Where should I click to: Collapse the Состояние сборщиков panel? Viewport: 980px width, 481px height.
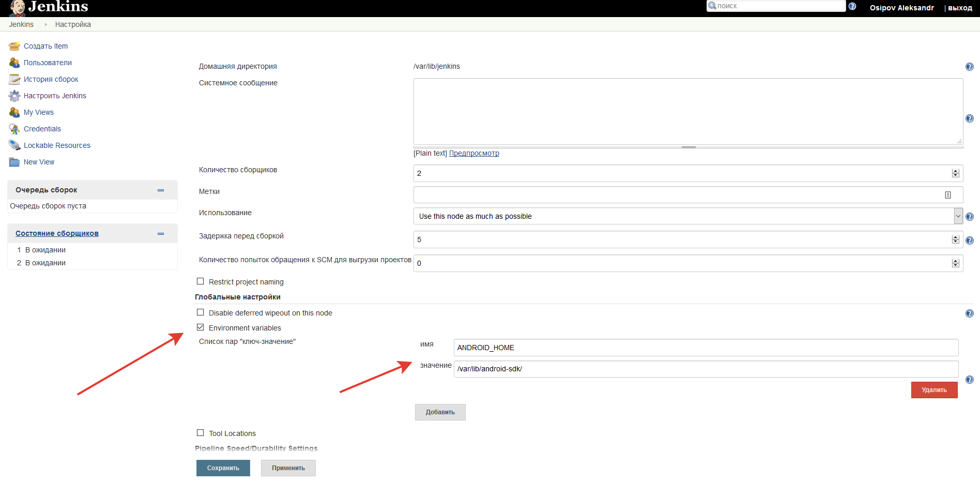(x=160, y=233)
